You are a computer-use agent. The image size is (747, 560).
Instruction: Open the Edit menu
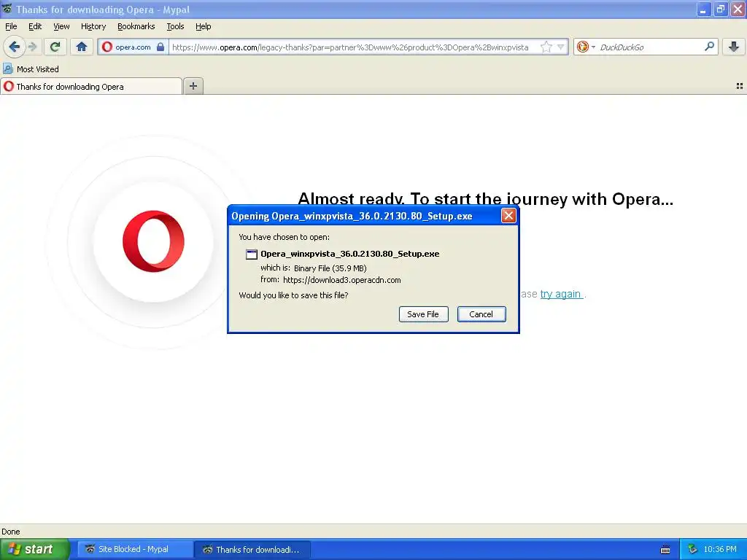coord(35,26)
